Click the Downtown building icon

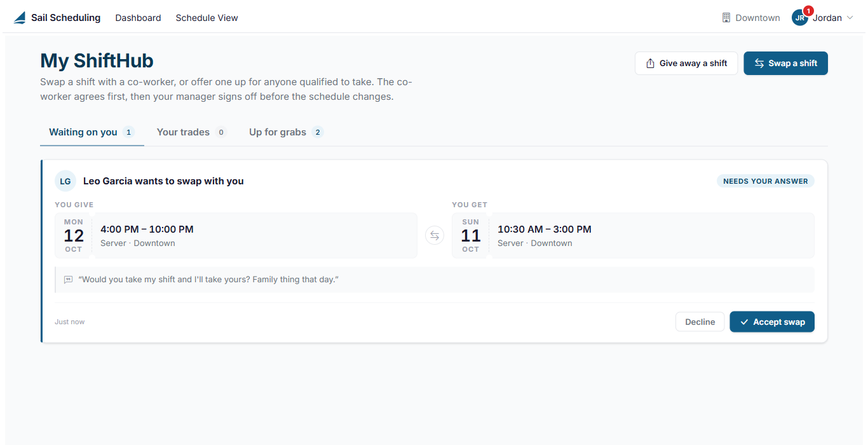pos(726,18)
